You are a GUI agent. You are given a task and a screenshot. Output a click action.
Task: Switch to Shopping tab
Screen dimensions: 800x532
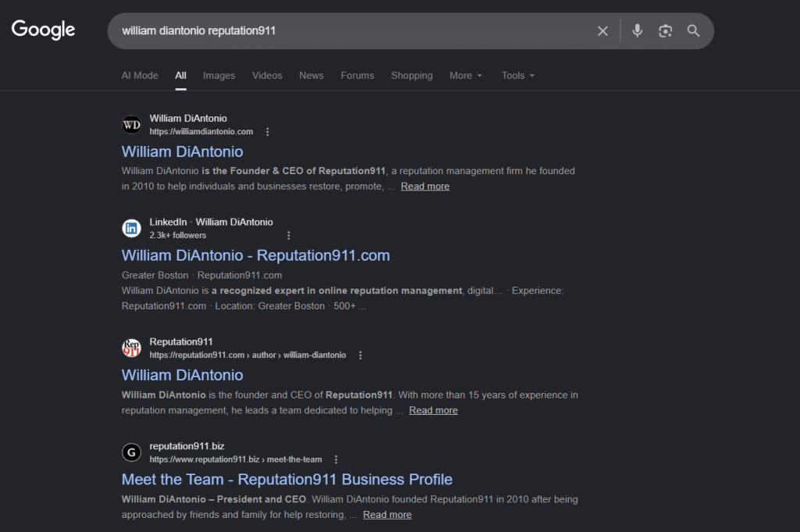pyautogui.click(x=412, y=76)
